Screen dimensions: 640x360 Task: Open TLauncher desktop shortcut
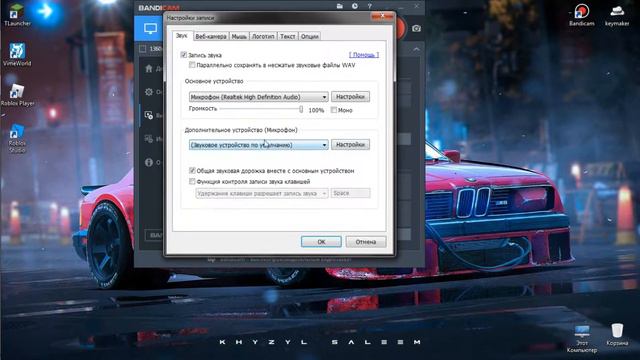point(17,15)
